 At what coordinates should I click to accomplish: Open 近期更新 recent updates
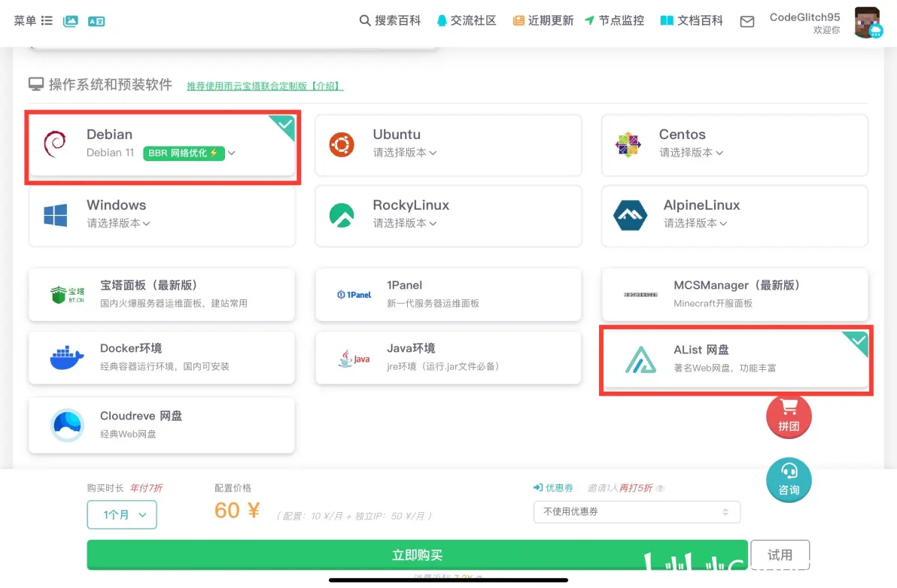click(543, 20)
